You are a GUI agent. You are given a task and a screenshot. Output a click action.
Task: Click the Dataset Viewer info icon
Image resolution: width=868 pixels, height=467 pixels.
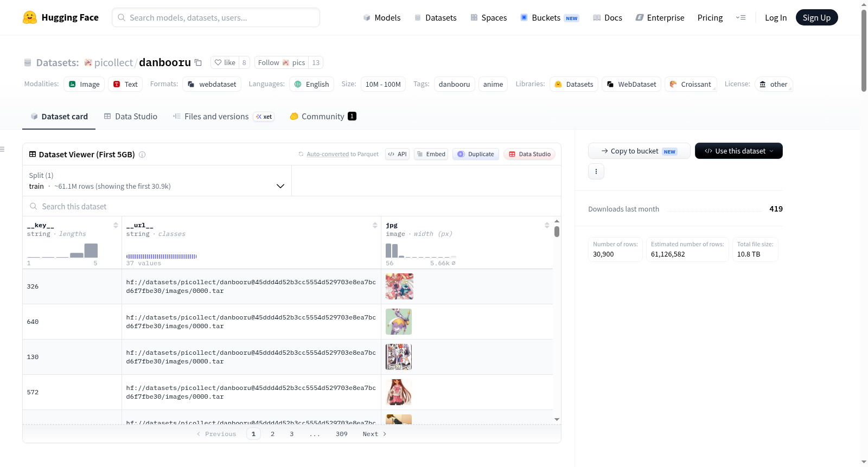coord(142,155)
